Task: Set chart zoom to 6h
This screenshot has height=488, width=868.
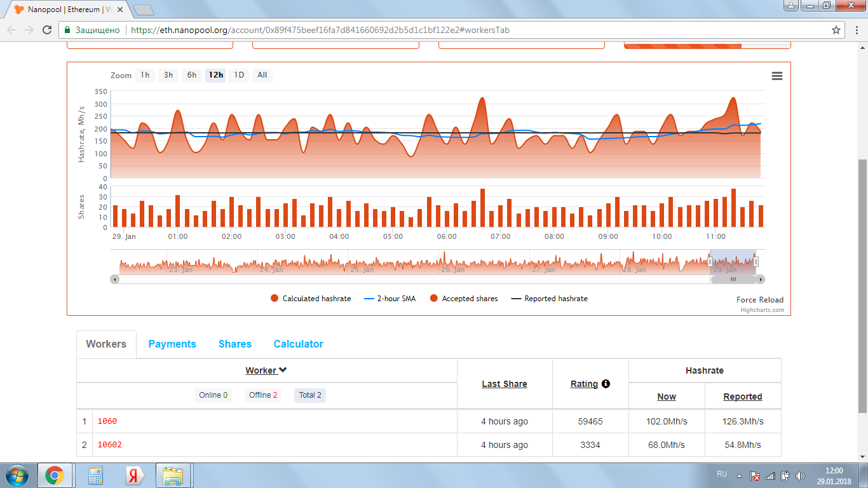Action: [x=192, y=75]
